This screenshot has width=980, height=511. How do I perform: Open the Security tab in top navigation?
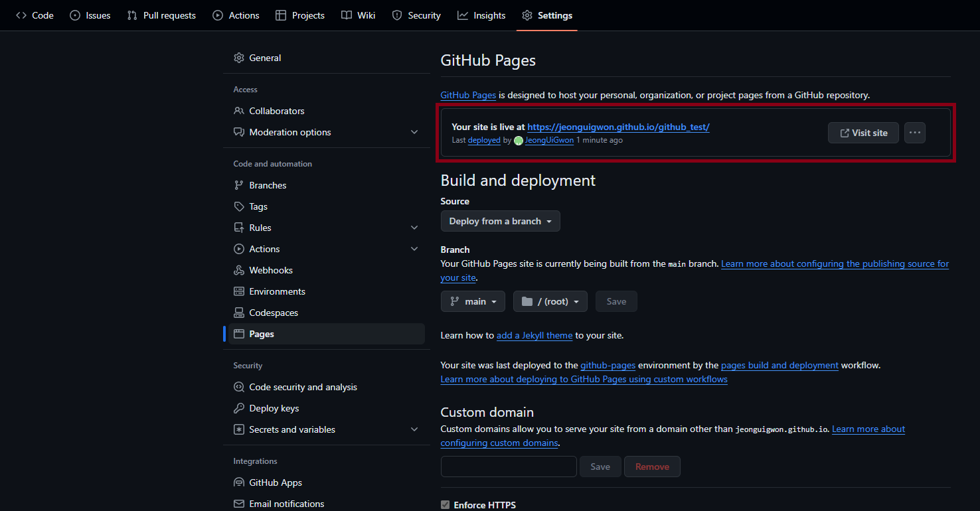[x=416, y=15]
